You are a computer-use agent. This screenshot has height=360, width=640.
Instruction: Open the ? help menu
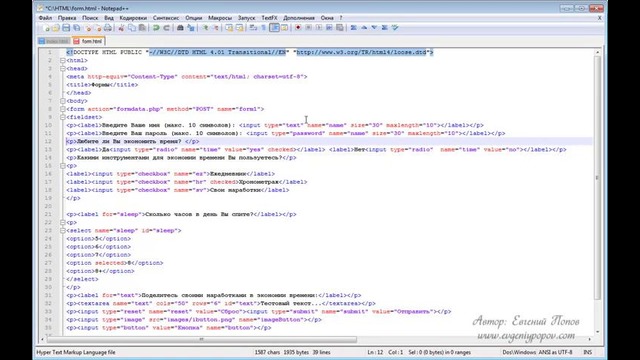coord(341,18)
